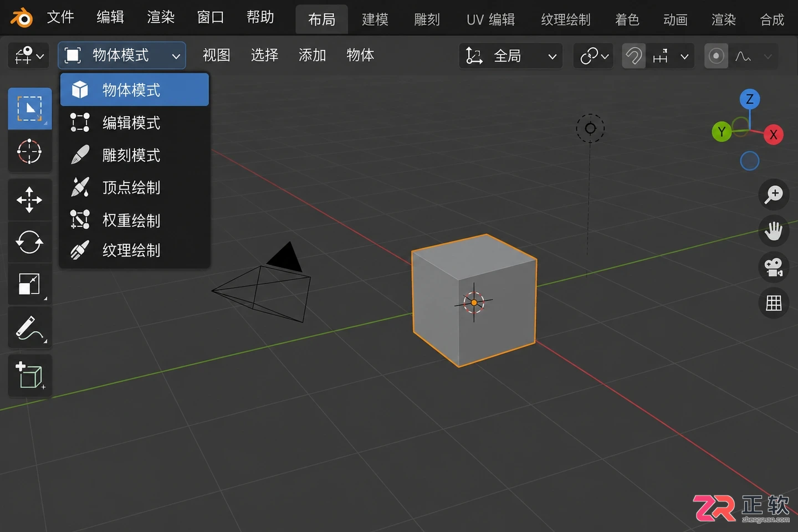Click the X axis on navigation gizmo
The width and height of the screenshot is (798, 532).
tap(773, 135)
